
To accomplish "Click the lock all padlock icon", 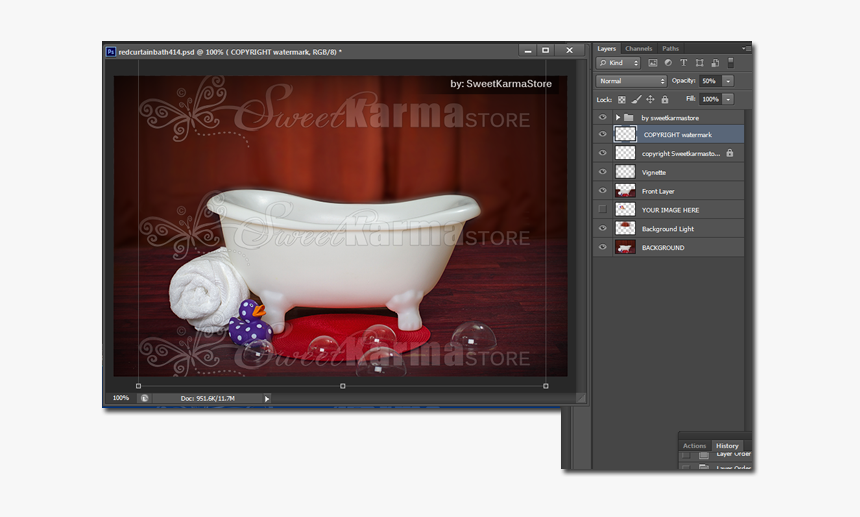I will click(x=665, y=99).
